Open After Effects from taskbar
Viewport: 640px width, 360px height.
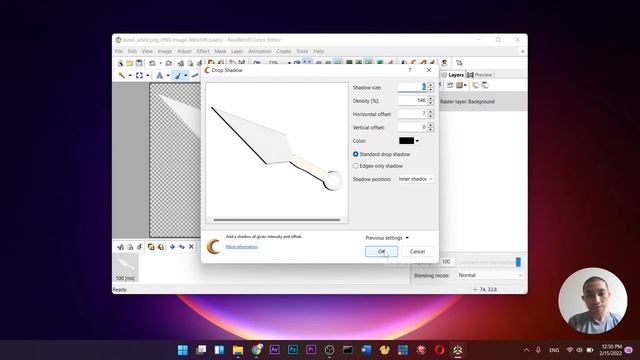point(274,350)
